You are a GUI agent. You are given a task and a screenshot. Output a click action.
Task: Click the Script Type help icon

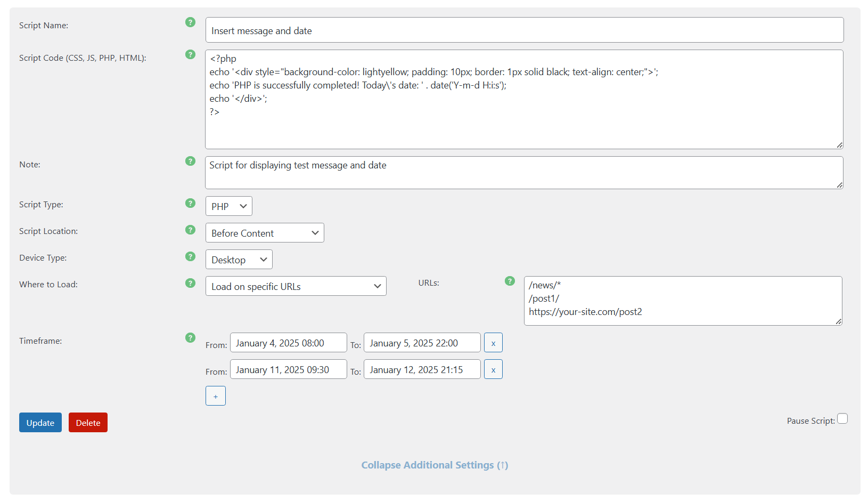[x=190, y=203]
